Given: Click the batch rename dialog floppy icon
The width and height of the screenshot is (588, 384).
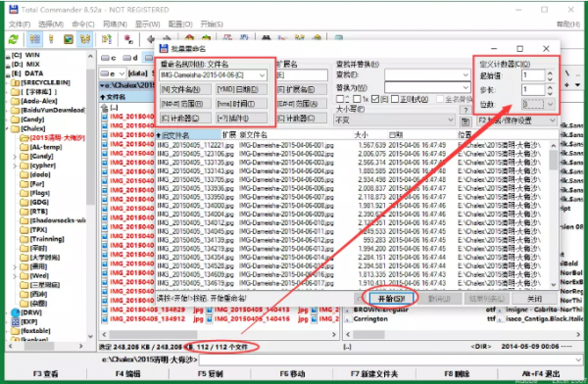Looking at the screenshot, I should (x=164, y=48).
